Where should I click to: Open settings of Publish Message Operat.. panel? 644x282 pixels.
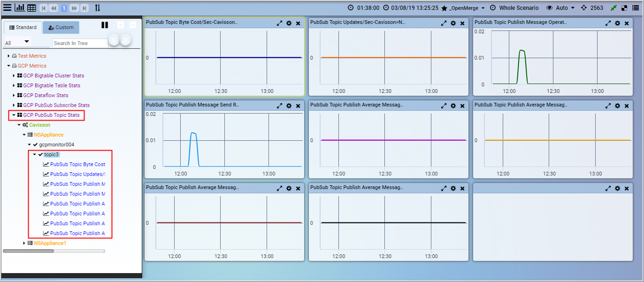click(x=617, y=23)
